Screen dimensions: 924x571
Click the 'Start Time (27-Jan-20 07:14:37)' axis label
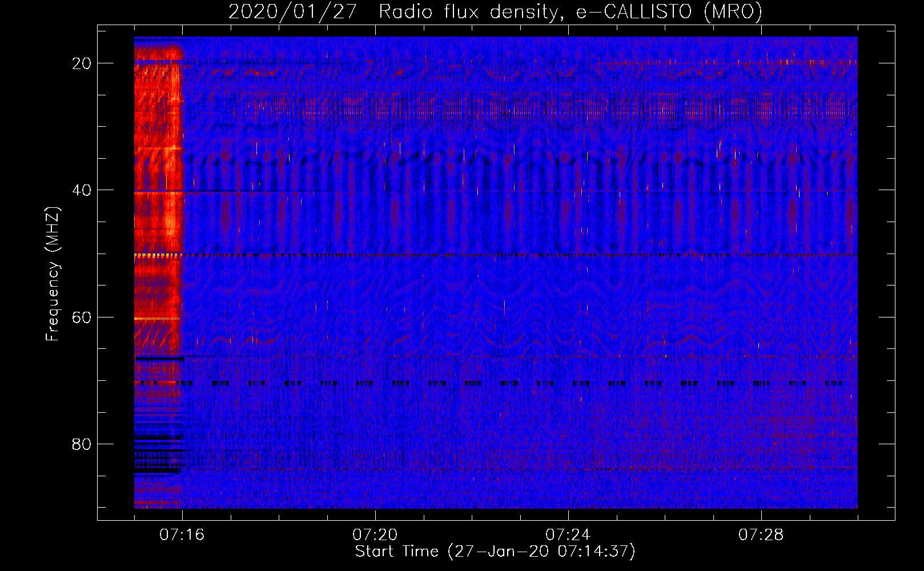495,552
